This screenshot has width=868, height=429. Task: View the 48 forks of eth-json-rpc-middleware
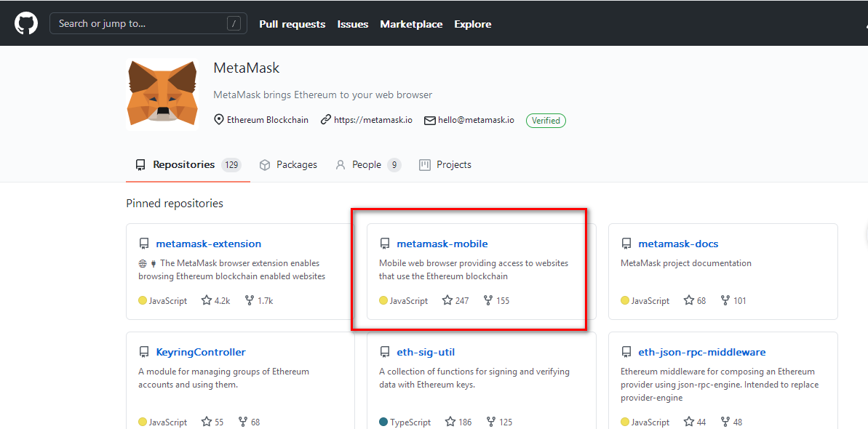(731, 422)
